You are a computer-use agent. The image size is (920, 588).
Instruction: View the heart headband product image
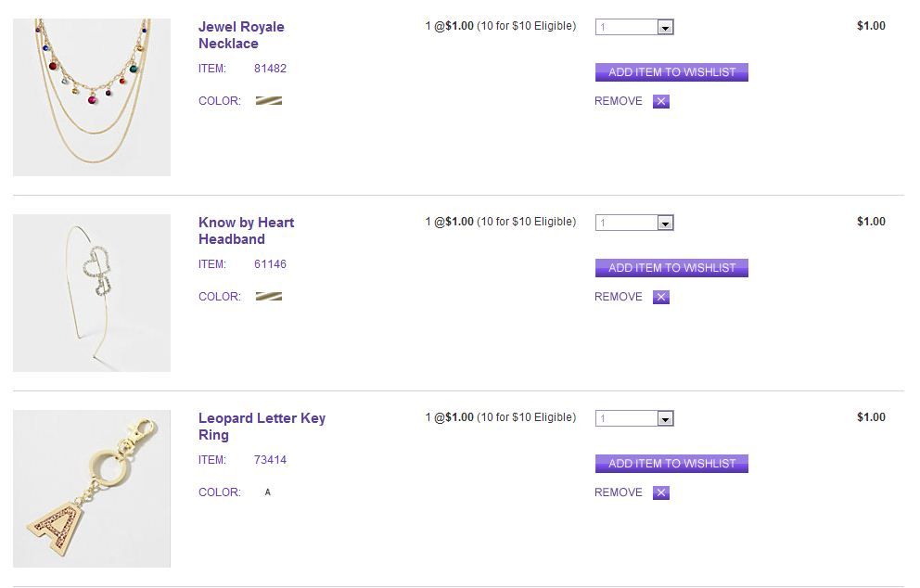click(x=92, y=293)
